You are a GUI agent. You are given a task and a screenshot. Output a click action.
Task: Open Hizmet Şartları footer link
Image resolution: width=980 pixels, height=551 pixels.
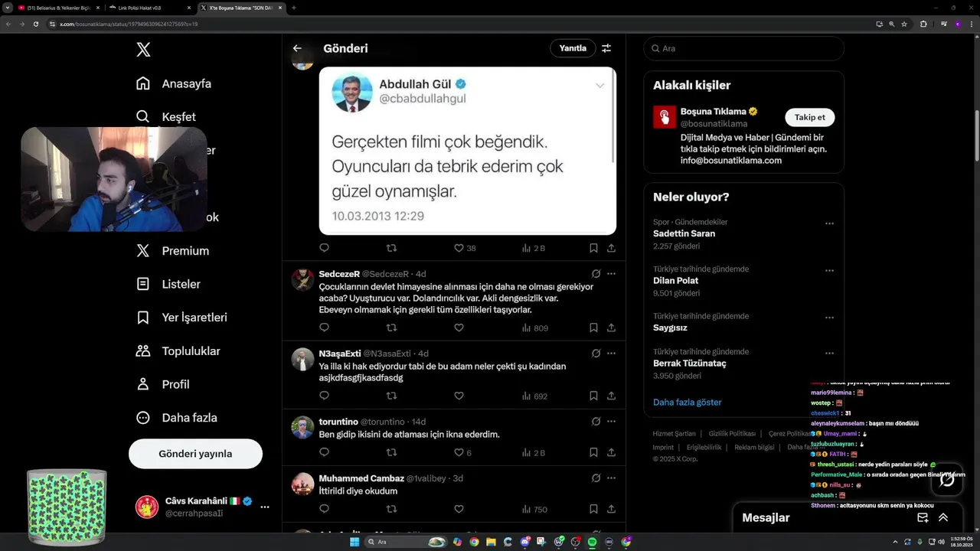point(674,434)
